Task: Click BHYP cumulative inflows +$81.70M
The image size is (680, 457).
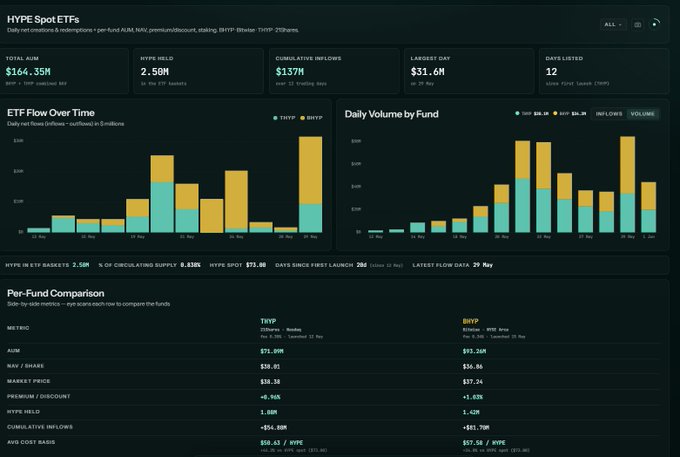Action: (476, 428)
